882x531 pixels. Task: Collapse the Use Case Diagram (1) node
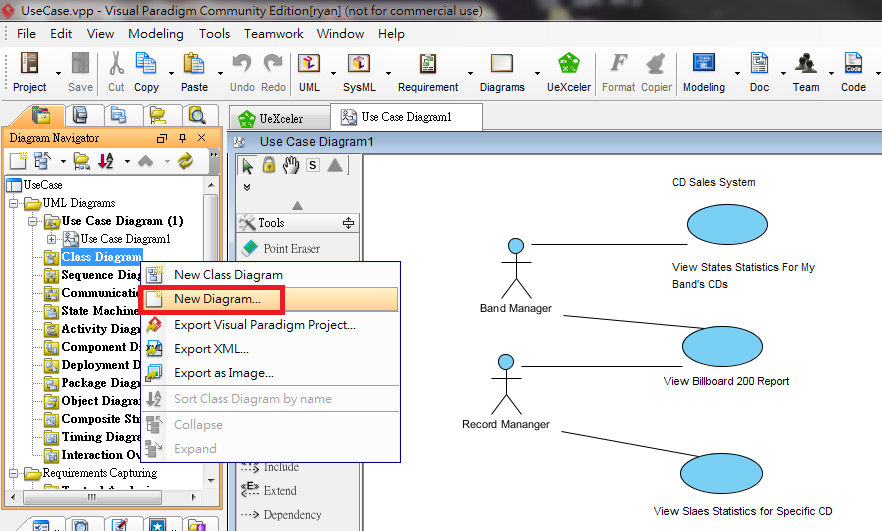tap(33, 221)
